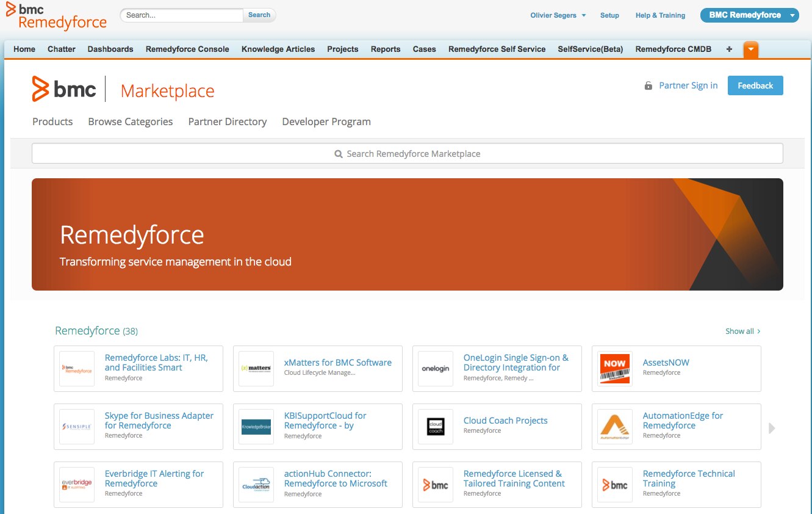Screen dimensions: 812x514
Task: Switch to the Chatter tab
Action: coord(62,49)
